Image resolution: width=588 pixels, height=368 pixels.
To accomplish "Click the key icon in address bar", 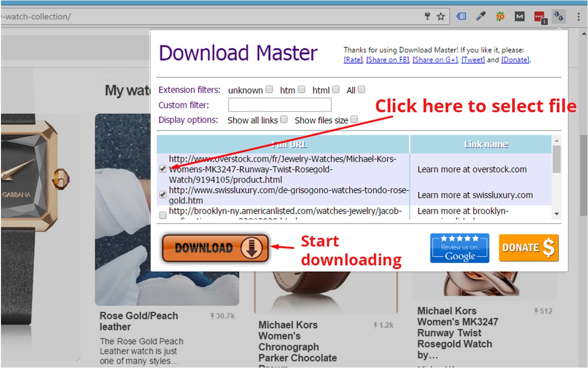I will coord(427,17).
